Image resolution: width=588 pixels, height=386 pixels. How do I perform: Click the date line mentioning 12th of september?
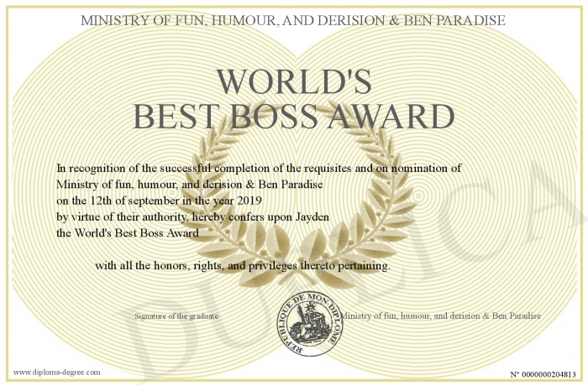click(159, 200)
